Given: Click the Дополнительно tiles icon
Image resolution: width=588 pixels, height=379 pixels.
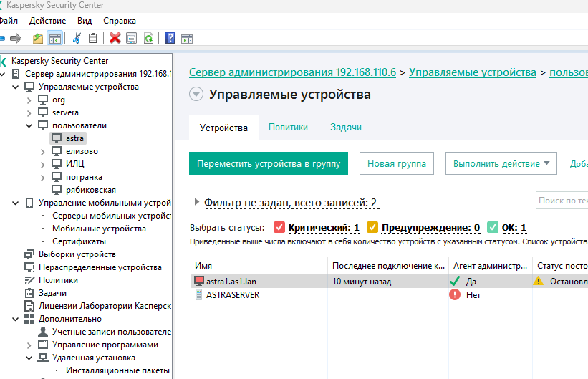Looking at the screenshot, I should point(29,319).
